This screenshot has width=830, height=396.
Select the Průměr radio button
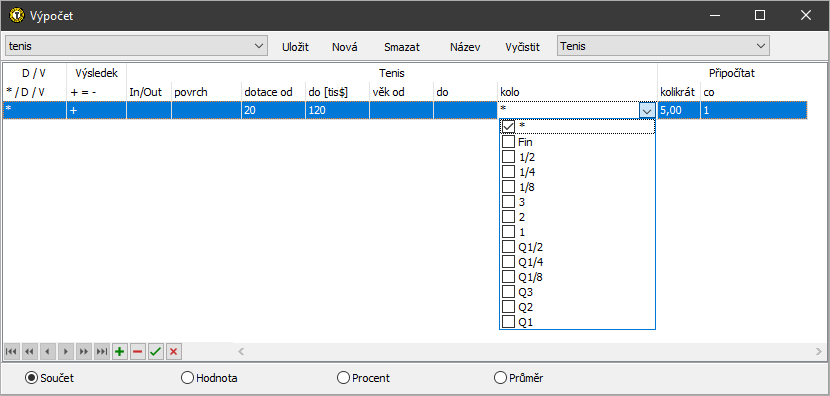tap(500, 378)
